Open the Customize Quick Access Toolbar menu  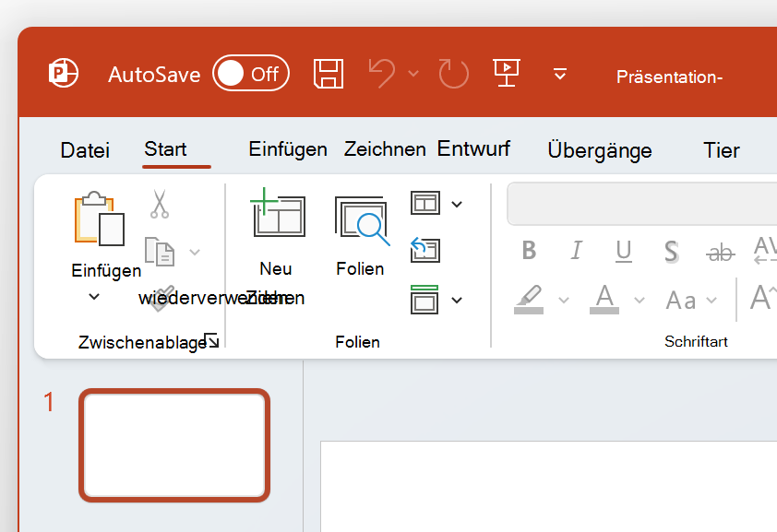point(560,74)
